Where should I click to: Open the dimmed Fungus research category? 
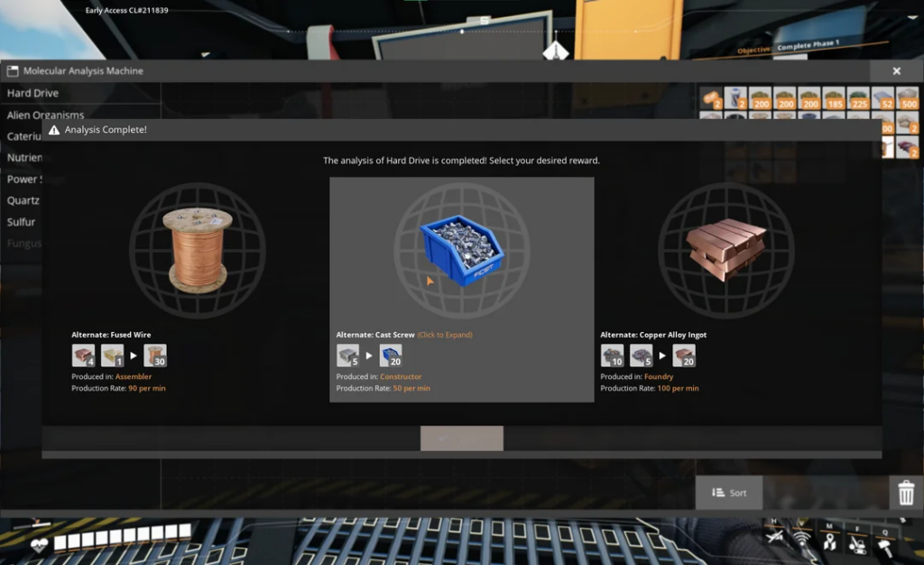[24, 244]
